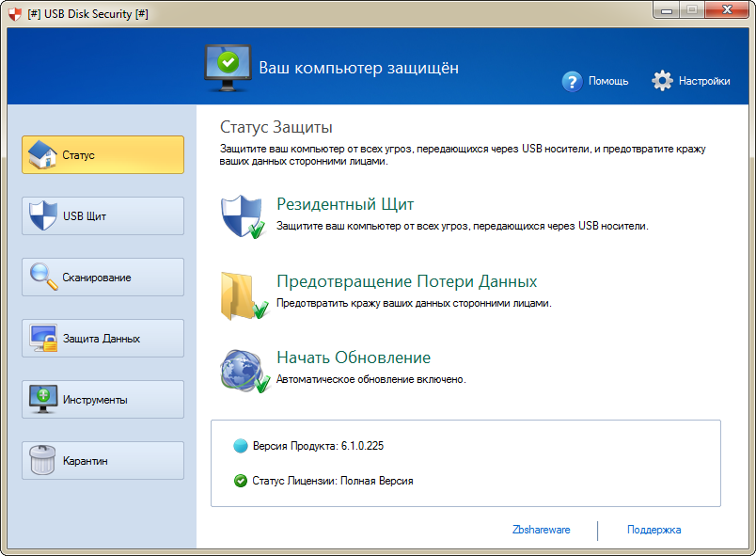Open Предотвращение Потери Данных link
The image size is (756, 556).
coord(407,281)
